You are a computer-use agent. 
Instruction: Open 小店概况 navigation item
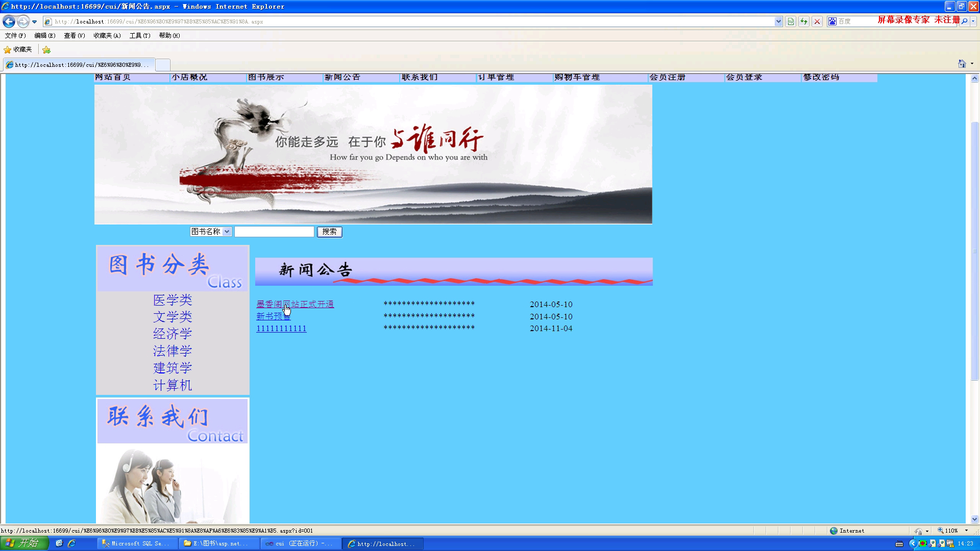click(189, 78)
